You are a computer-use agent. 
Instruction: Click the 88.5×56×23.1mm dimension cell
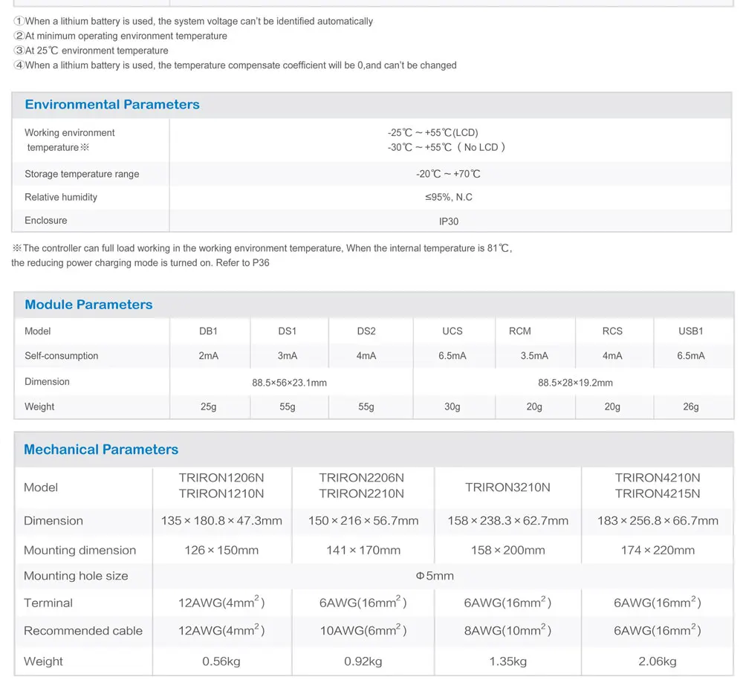coord(289,383)
